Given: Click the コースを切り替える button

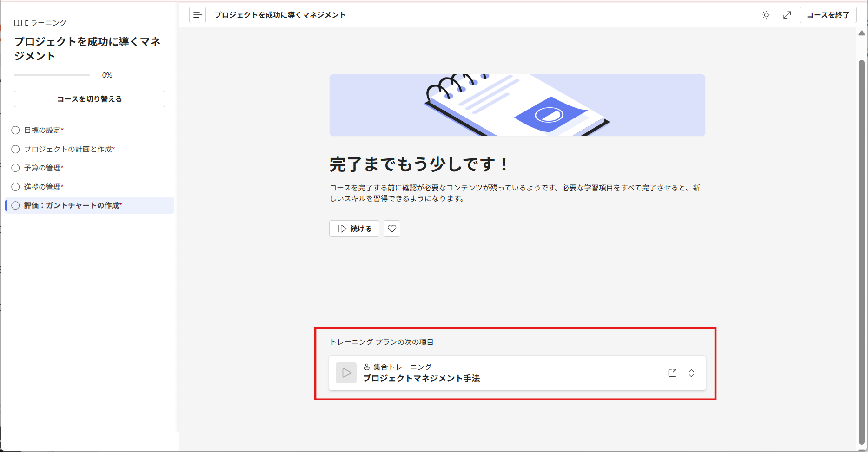Looking at the screenshot, I should [89, 99].
